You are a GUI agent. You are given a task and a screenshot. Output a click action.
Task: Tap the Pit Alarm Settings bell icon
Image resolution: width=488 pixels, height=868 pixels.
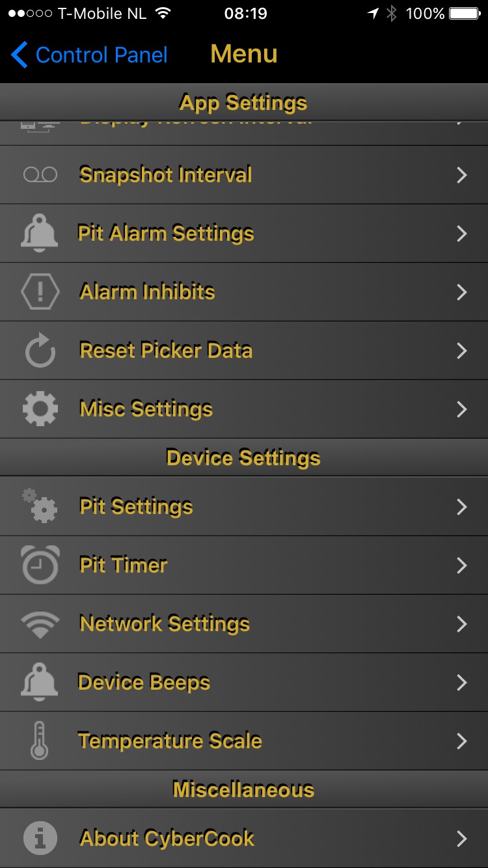click(x=40, y=234)
